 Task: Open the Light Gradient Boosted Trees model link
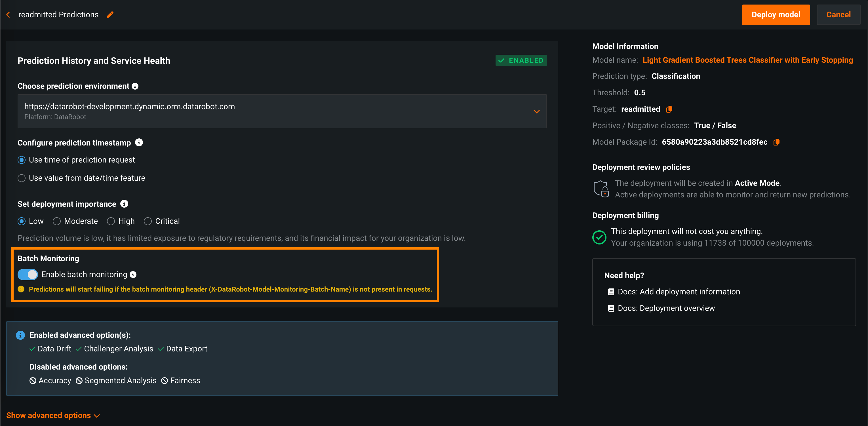click(747, 60)
